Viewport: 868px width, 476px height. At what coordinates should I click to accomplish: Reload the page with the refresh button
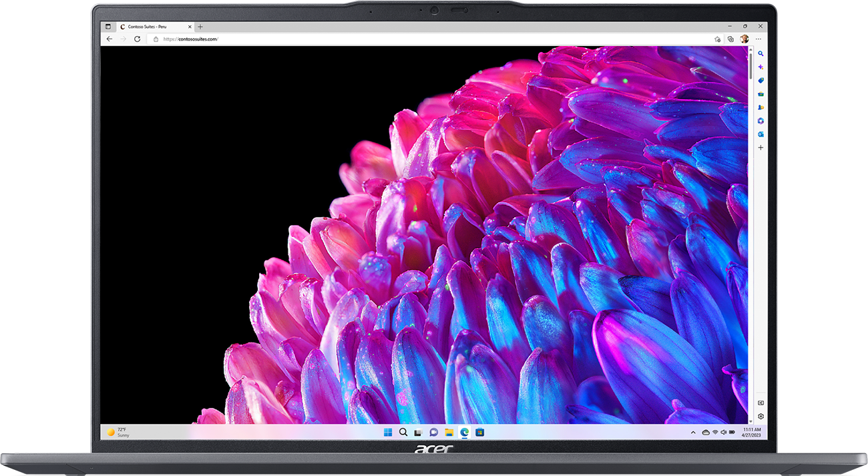coord(138,39)
